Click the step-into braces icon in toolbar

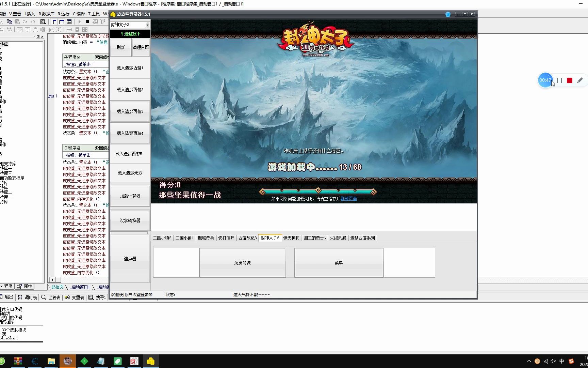point(103,21)
